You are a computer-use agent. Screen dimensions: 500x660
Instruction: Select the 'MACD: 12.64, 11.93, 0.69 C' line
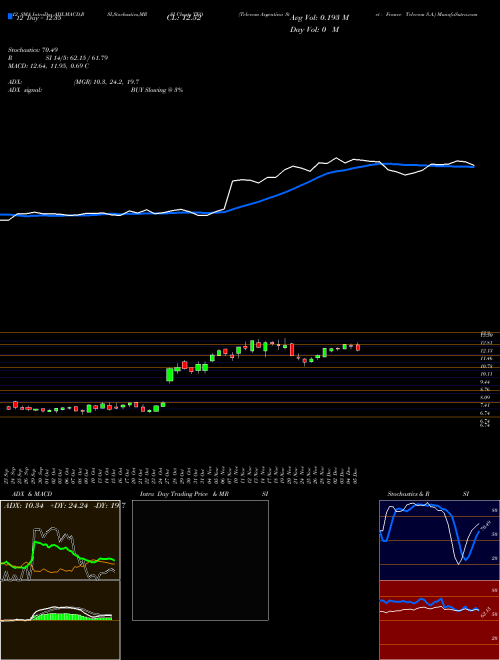[48, 66]
